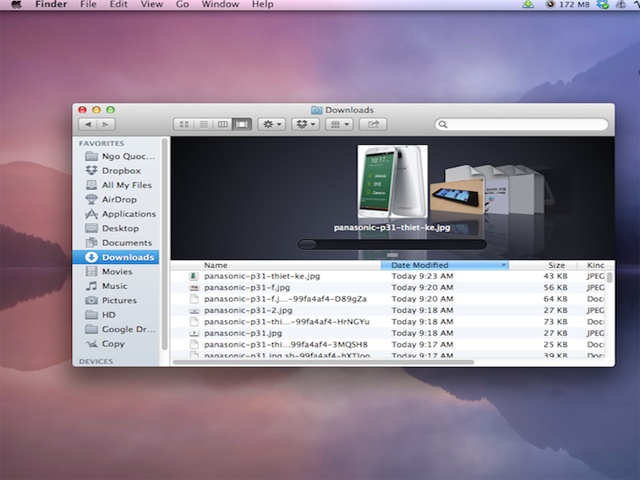Click the Today 9:23 AM date cell
The width and height of the screenshot is (640, 480).
tap(422, 276)
